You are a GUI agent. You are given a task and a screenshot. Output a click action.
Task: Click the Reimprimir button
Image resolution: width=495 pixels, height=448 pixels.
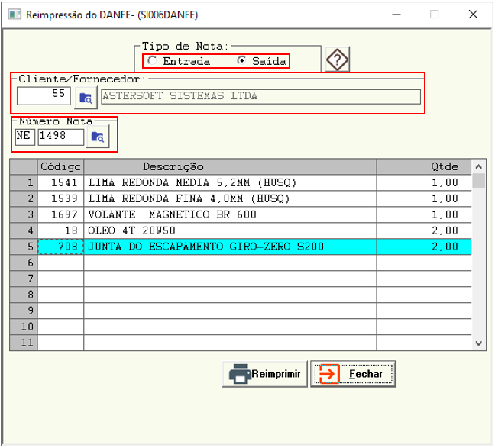(264, 374)
